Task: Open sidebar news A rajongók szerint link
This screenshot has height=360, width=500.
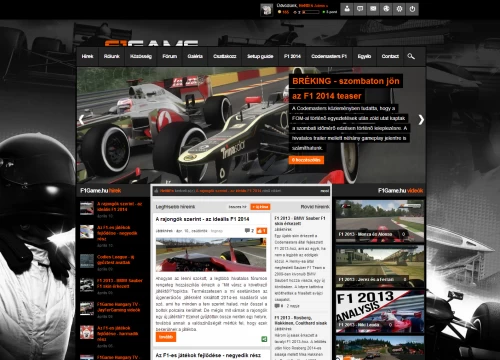Action: [119, 207]
